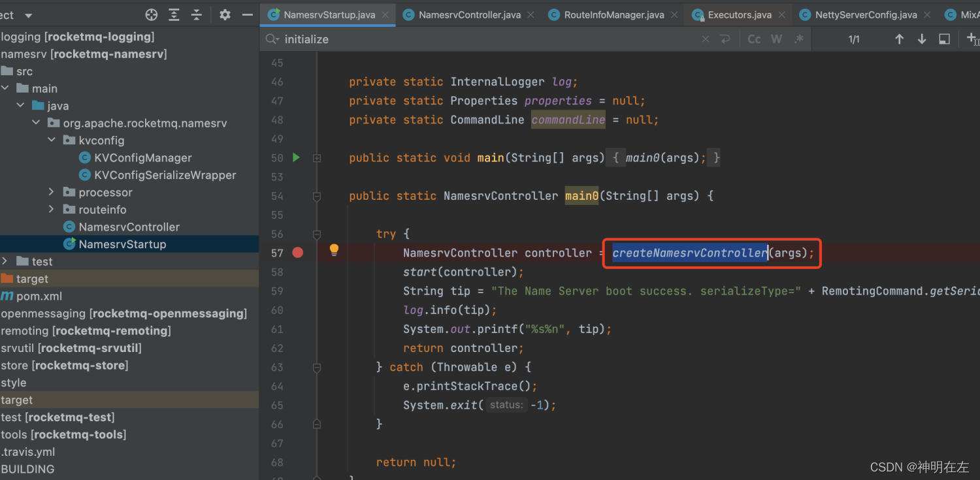This screenshot has width=980, height=480.
Task: Click the Select Opened File target icon
Action: click(x=152, y=14)
